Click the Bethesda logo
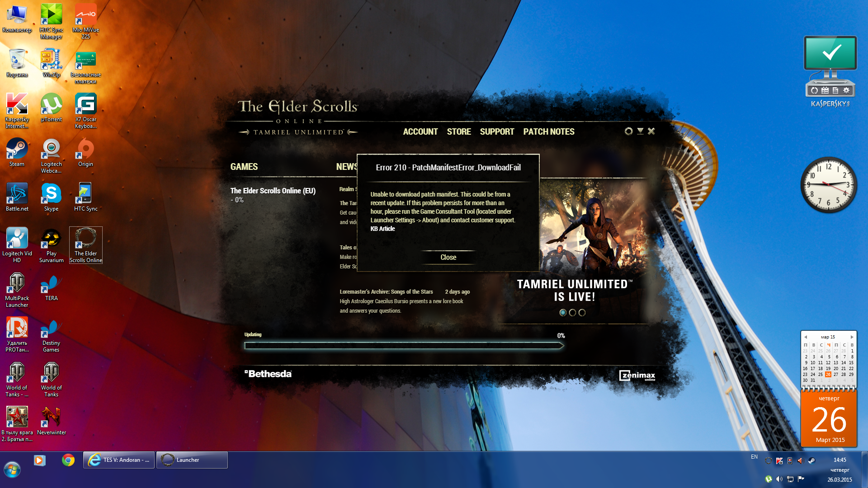868x488 pixels. (268, 374)
